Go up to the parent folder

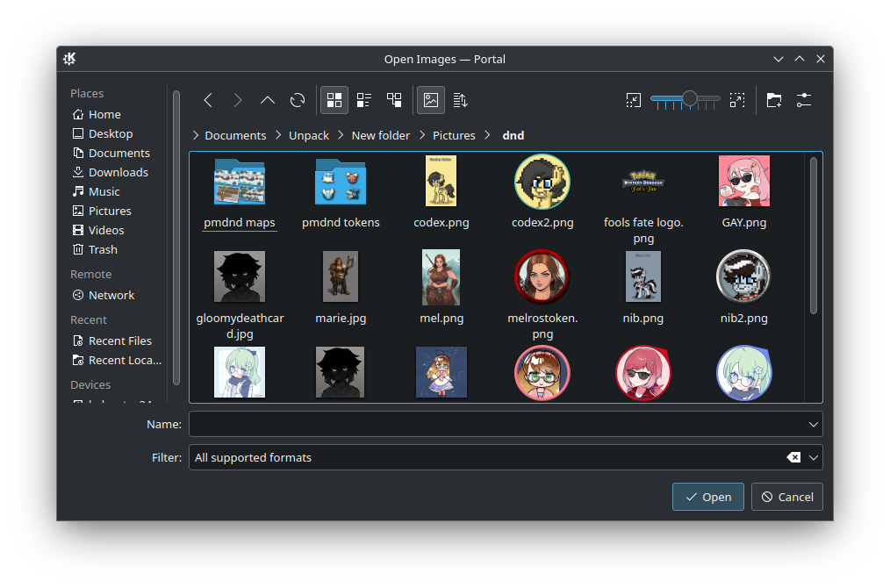pyautogui.click(x=268, y=100)
